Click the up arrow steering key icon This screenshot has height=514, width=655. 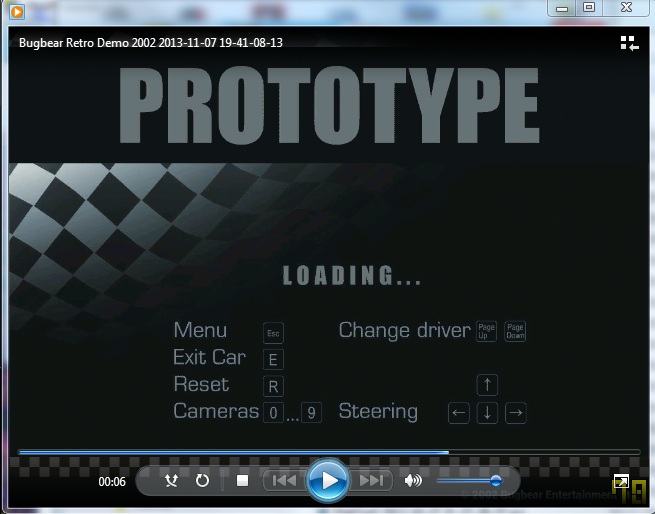[x=487, y=385]
